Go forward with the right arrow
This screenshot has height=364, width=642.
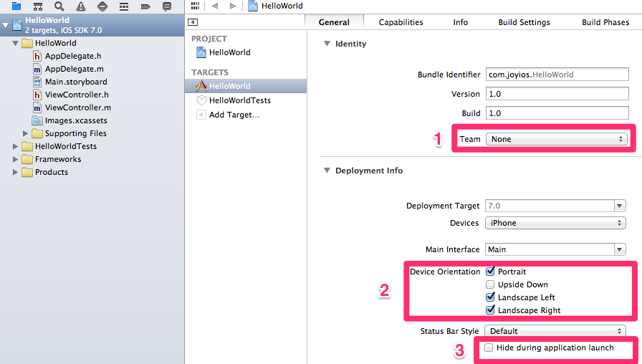[x=233, y=6]
